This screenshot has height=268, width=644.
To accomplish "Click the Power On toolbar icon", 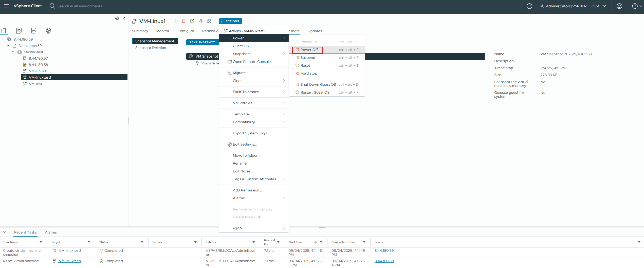I will (176, 21).
